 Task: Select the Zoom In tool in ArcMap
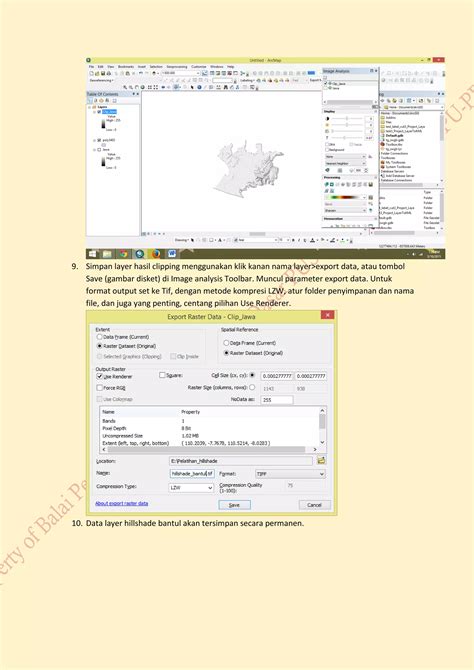tap(125, 87)
